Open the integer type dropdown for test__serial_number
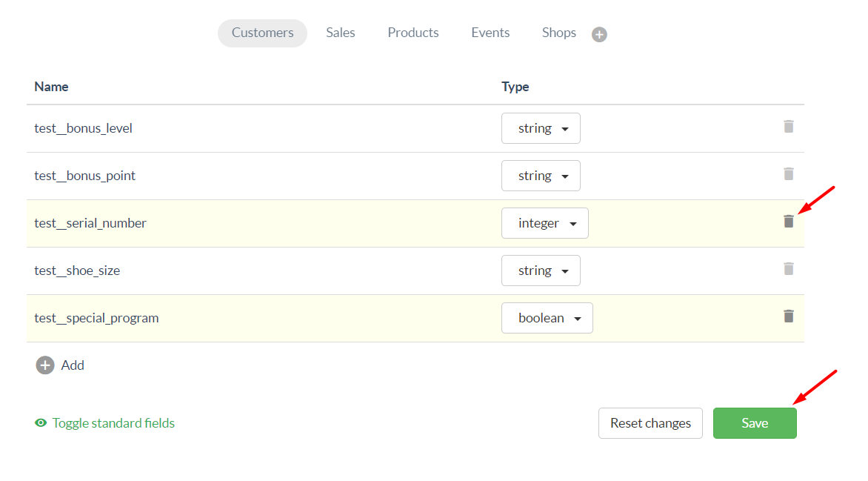Image resolution: width=868 pixels, height=481 pixels. pos(544,222)
